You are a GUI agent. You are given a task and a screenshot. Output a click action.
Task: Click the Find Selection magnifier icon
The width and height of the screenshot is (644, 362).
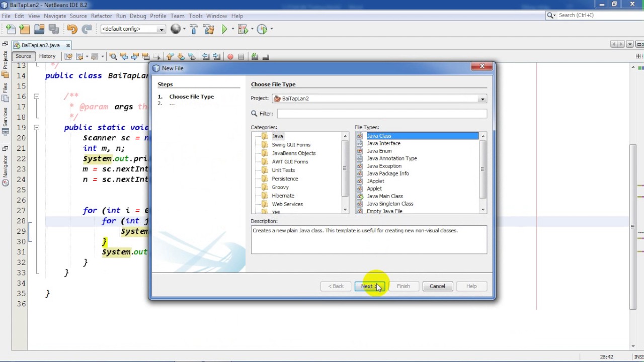[113, 56]
